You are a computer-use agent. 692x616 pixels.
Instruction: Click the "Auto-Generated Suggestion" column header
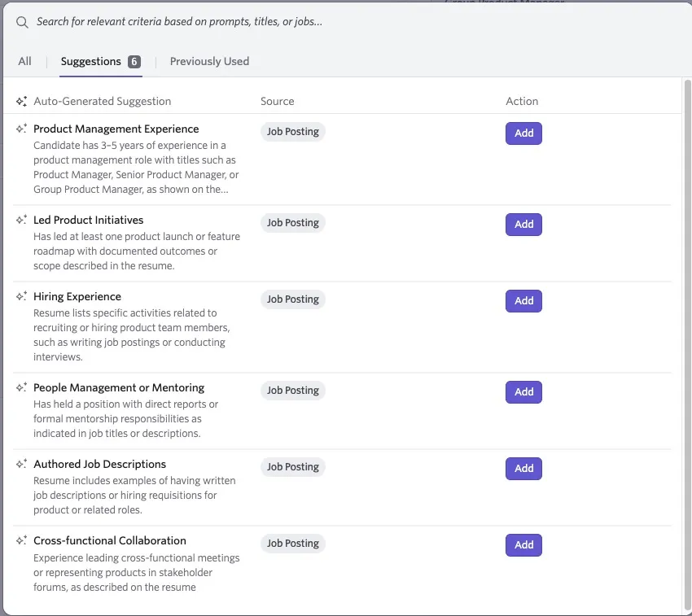pos(103,101)
